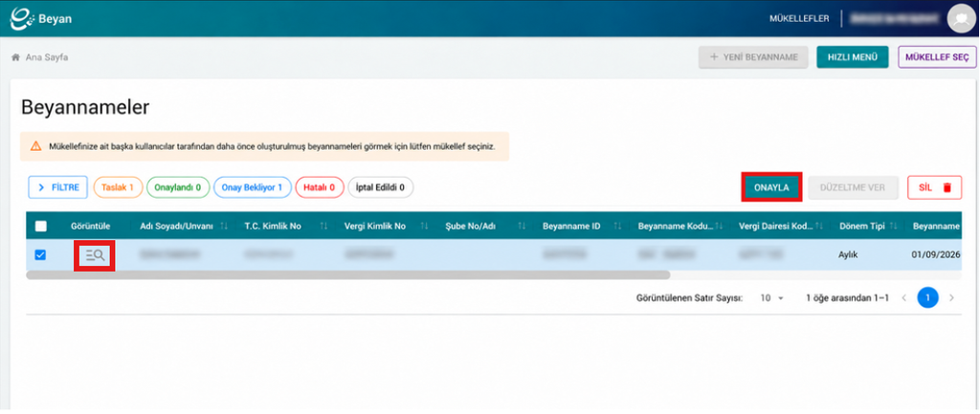980x414 pixels.
Task: Click the ONAYLA button
Action: point(772,187)
